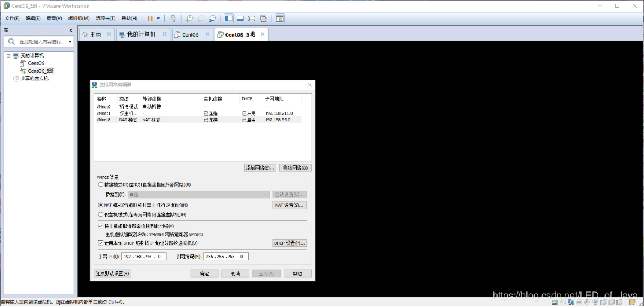Click the 确定 button

click(x=204, y=273)
